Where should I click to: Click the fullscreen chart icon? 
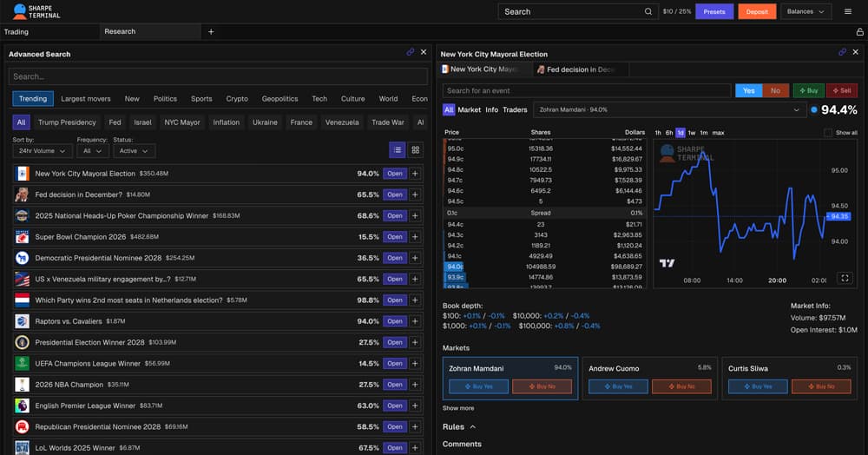click(845, 278)
